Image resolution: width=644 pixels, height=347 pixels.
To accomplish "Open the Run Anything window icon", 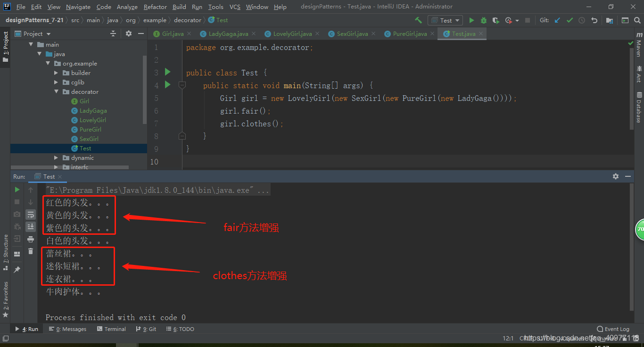I will (x=625, y=20).
